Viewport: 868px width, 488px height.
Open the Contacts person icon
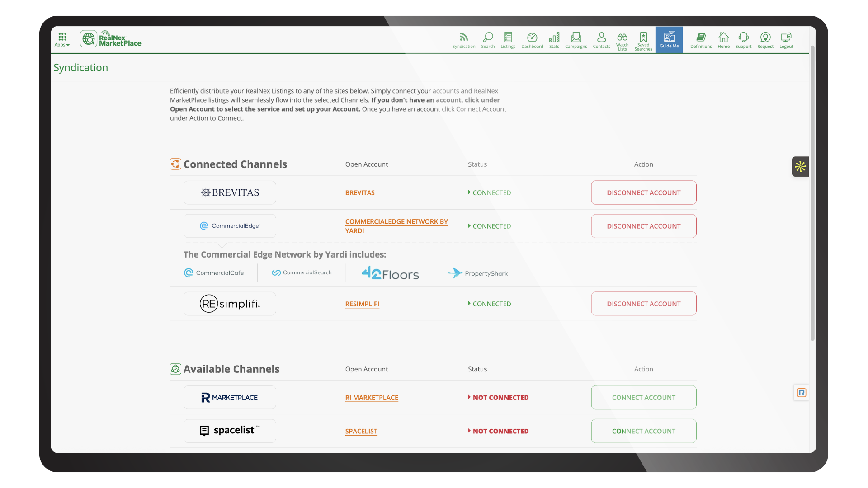[x=602, y=40]
